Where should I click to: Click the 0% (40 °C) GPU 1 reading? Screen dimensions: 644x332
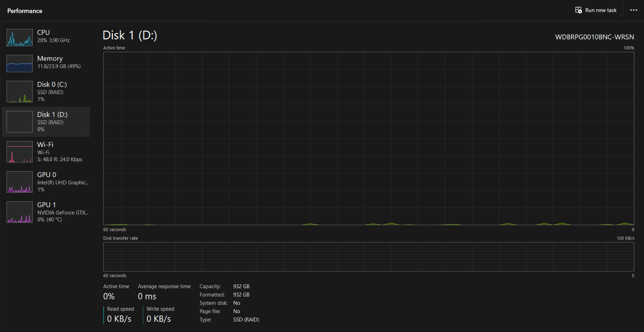pos(50,220)
